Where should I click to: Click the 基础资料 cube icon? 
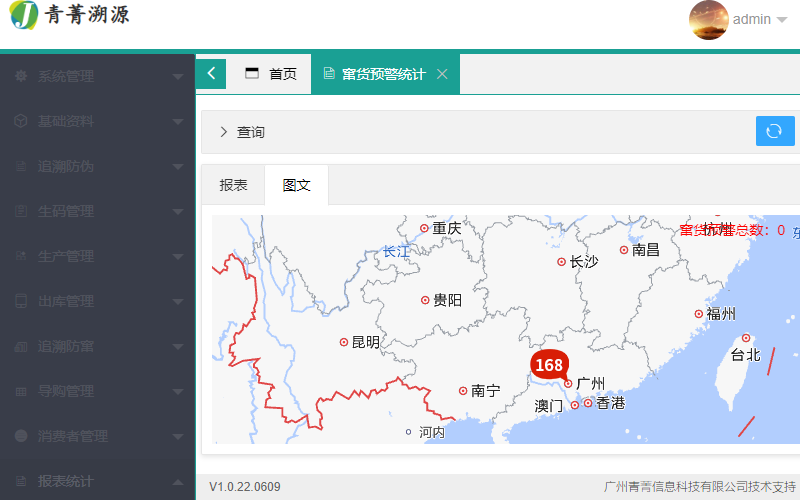21,121
